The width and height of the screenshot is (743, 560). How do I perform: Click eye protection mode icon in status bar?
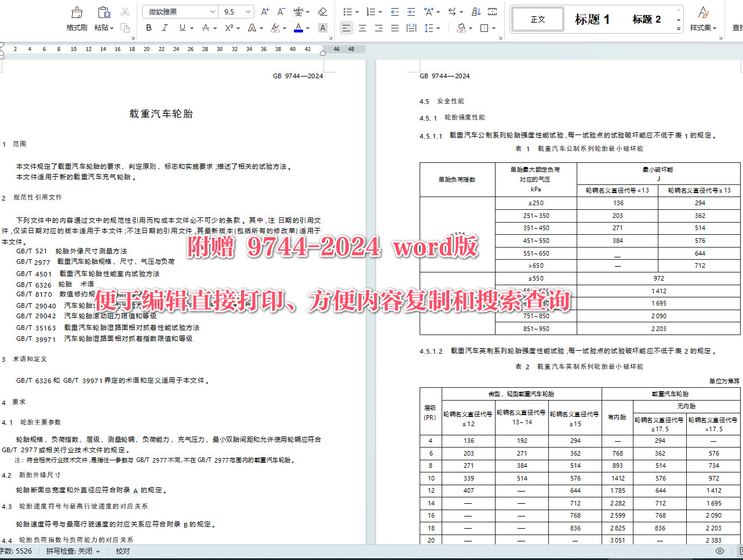coord(720,551)
